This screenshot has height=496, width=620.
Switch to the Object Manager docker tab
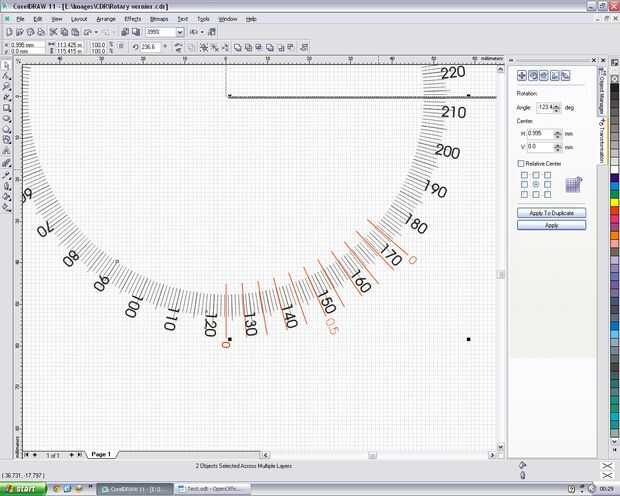pos(601,91)
